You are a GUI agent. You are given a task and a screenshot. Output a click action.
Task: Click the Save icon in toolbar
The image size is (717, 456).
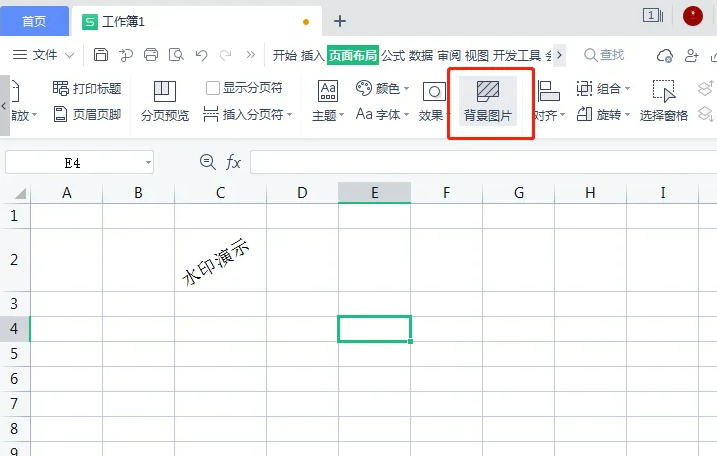[101, 55]
